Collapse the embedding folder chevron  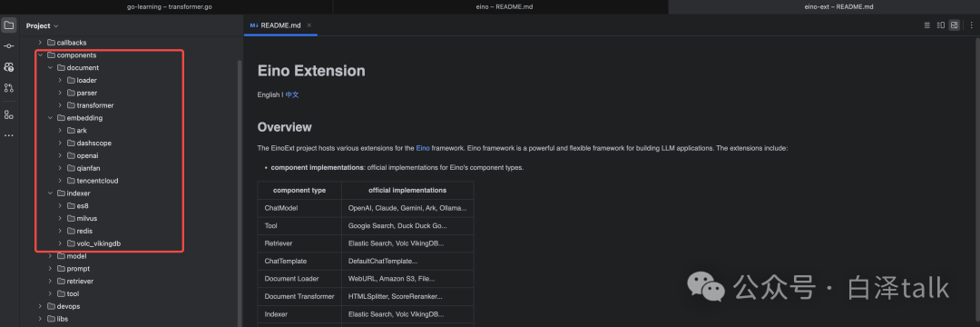pos(51,117)
